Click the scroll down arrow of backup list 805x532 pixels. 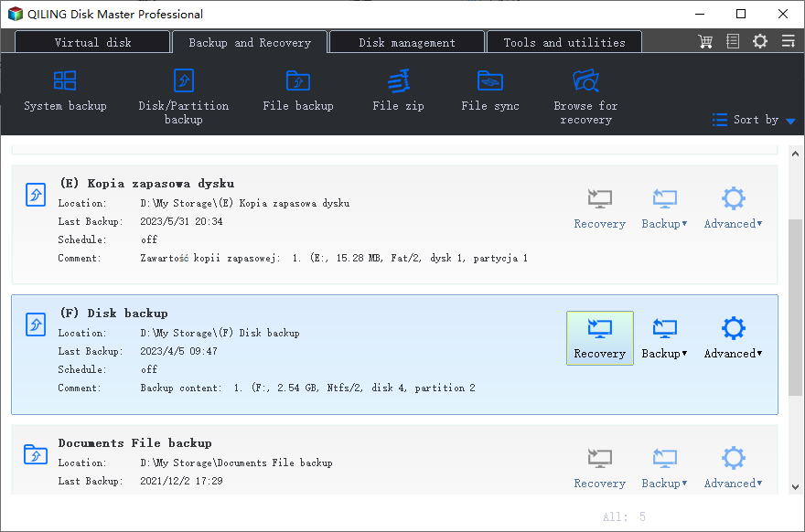(795, 487)
